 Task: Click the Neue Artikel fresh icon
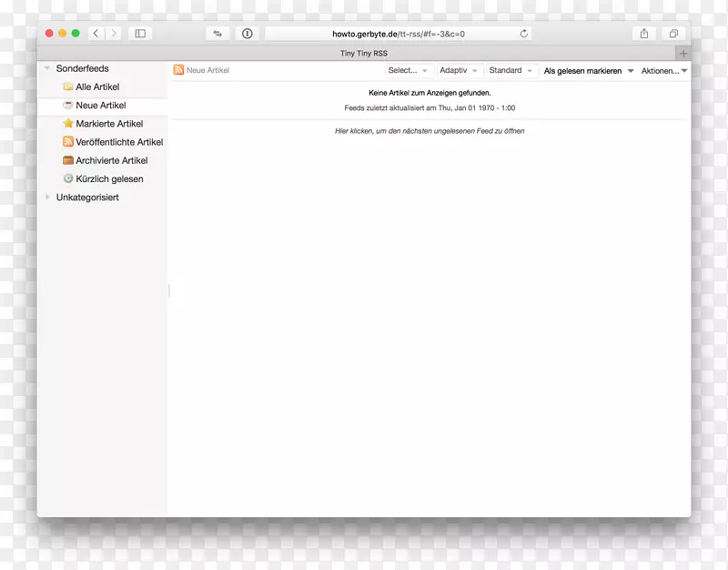click(x=67, y=105)
